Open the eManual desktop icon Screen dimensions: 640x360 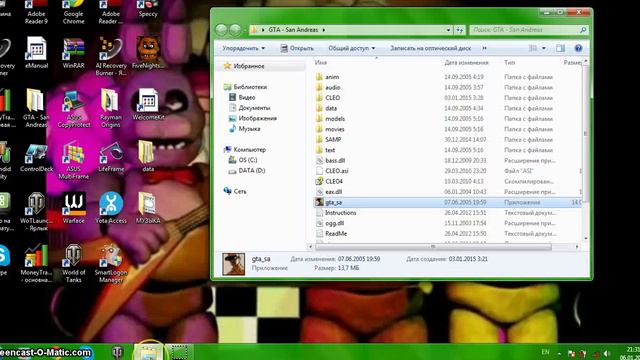click(x=36, y=53)
